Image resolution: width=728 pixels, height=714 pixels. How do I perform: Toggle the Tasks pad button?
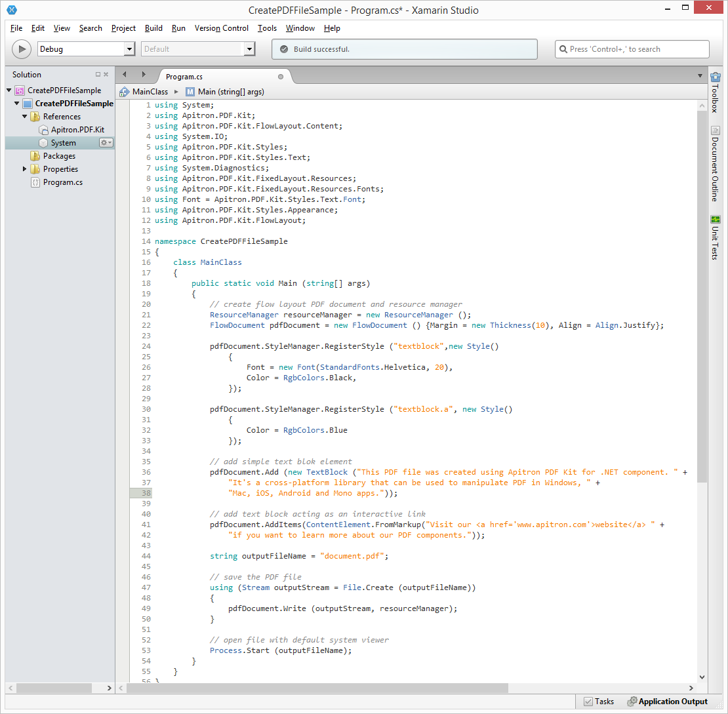[598, 702]
